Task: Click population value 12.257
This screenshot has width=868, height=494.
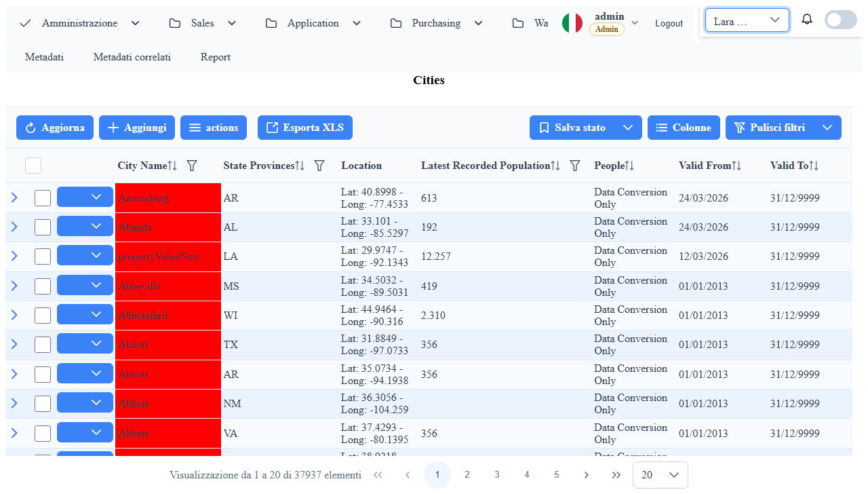Action: click(436, 256)
